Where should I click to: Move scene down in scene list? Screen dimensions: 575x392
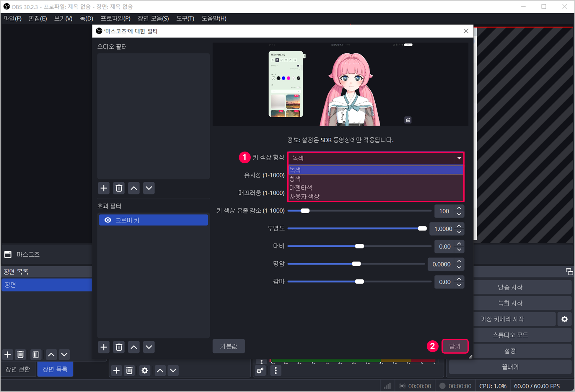pos(64,354)
